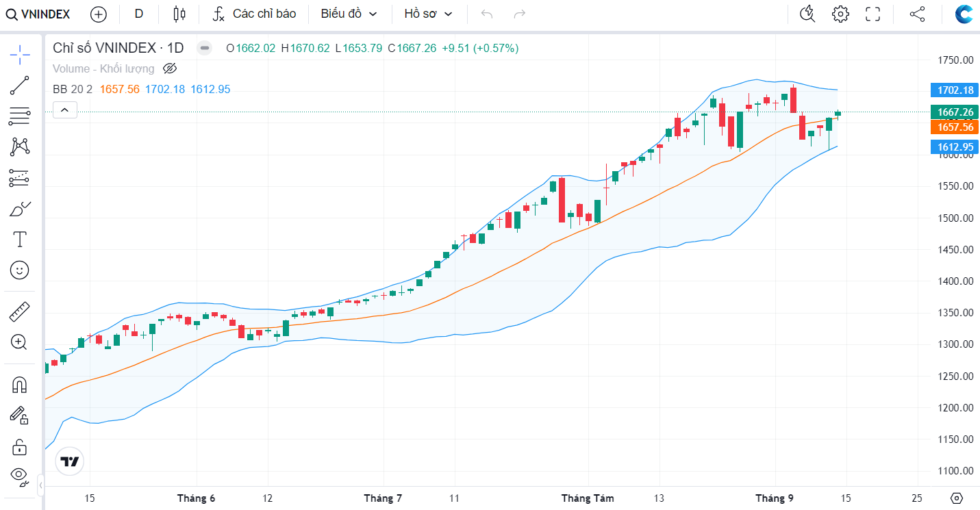Open VNINDEX symbol search
The height and width of the screenshot is (510, 980).
point(38,14)
